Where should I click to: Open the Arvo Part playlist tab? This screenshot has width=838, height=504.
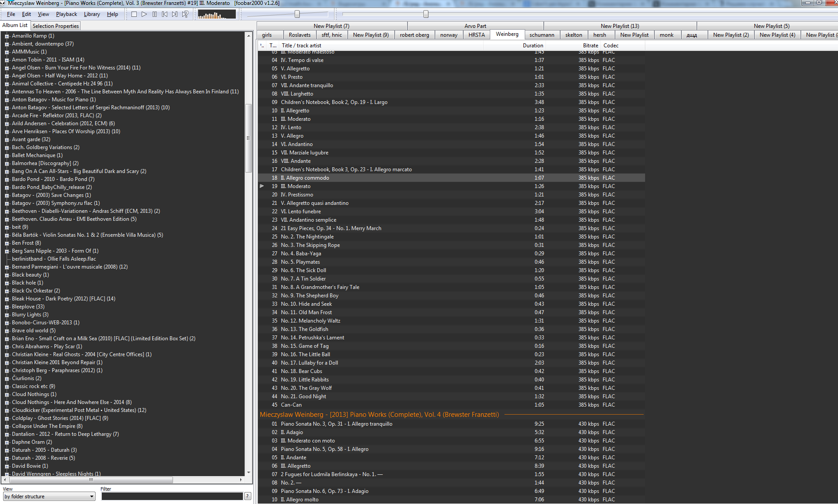point(475,26)
